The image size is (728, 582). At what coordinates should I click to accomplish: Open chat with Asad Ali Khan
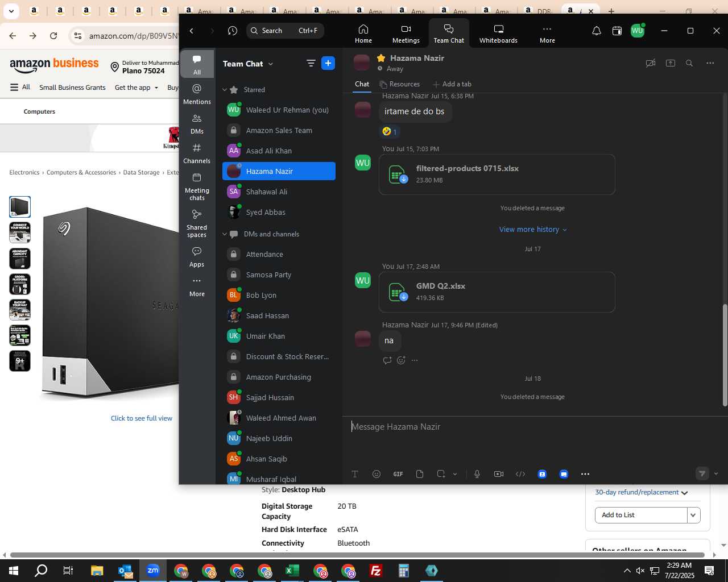tap(279, 151)
